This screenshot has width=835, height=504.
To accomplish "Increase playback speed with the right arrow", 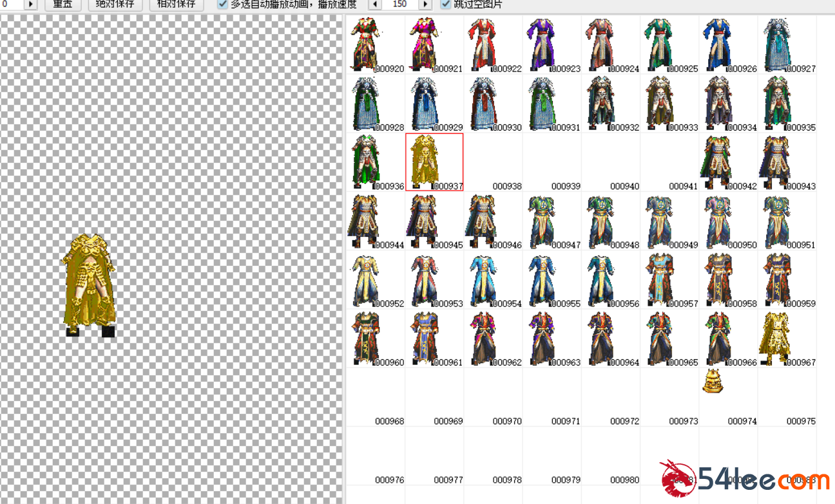I will pos(425,5).
